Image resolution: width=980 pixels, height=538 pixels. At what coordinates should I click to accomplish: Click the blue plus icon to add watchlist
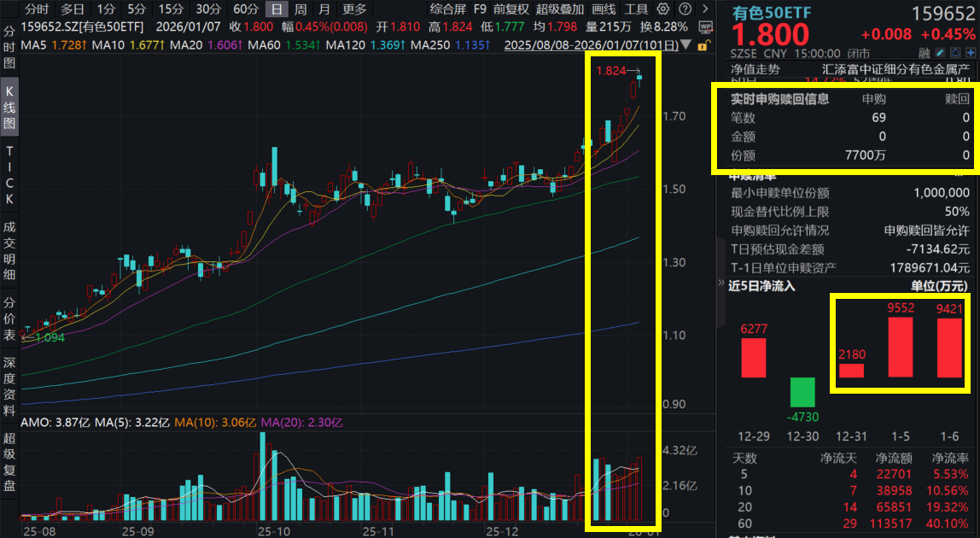tap(971, 53)
